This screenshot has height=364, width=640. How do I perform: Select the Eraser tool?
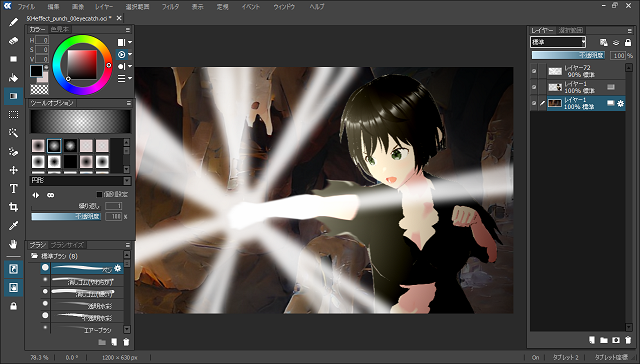point(13,41)
